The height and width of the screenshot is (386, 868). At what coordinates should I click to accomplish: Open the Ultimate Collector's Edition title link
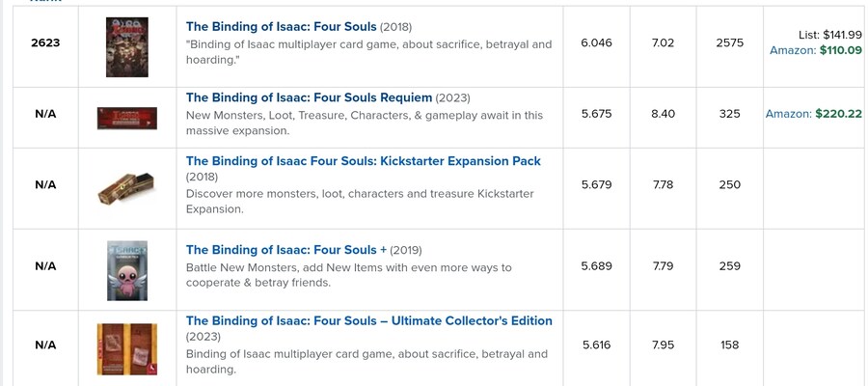[368, 320]
